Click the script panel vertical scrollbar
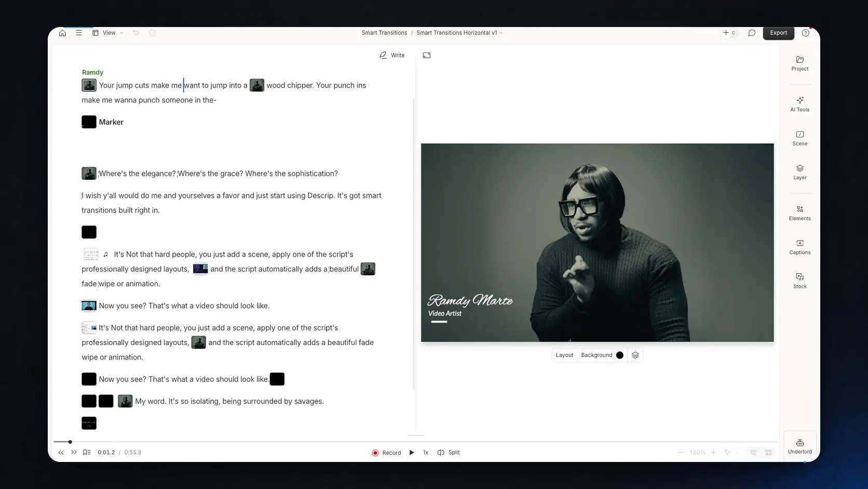This screenshot has width=868, height=489. [414, 243]
